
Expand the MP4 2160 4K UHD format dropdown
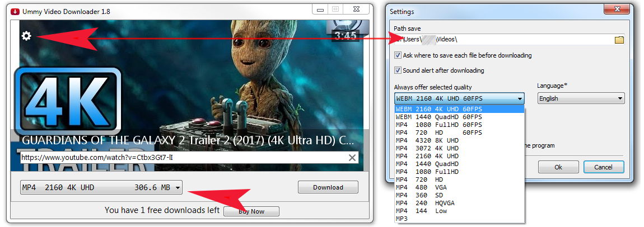click(101, 188)
